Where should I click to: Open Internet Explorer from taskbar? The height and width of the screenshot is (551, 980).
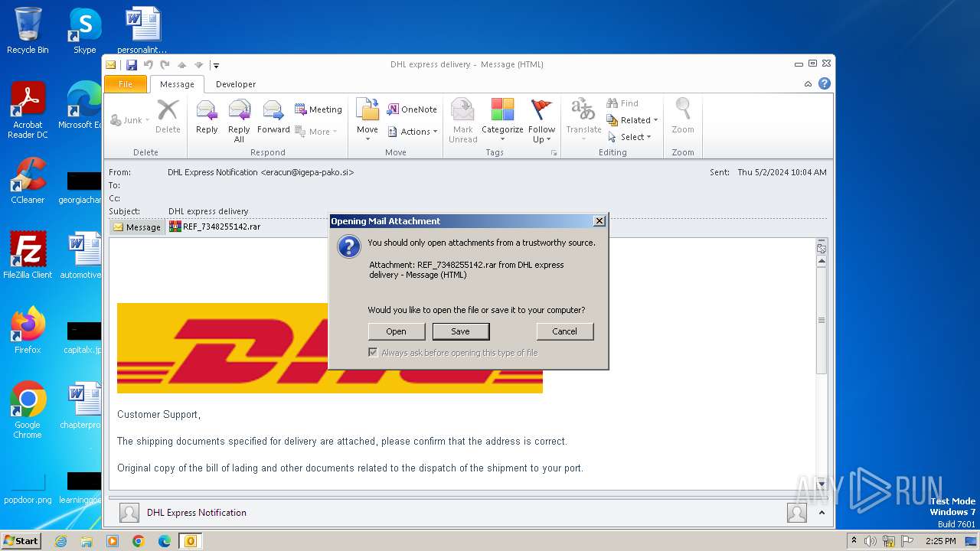[x=60, y=541]
